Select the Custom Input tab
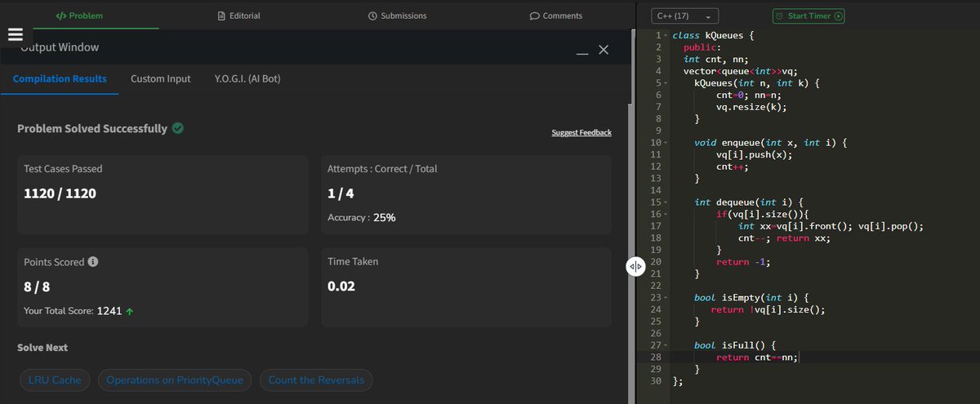The image size is (980, 404). tap(161, 79)
